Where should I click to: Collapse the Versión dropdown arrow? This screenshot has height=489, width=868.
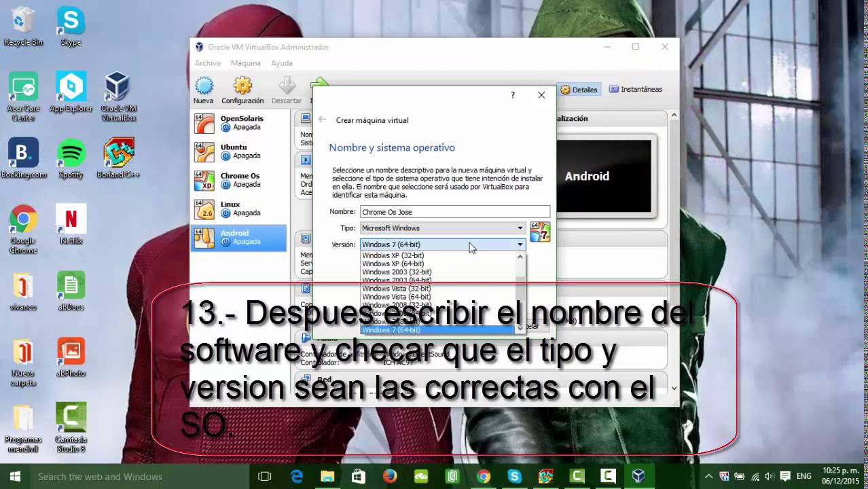pos(520,244)
